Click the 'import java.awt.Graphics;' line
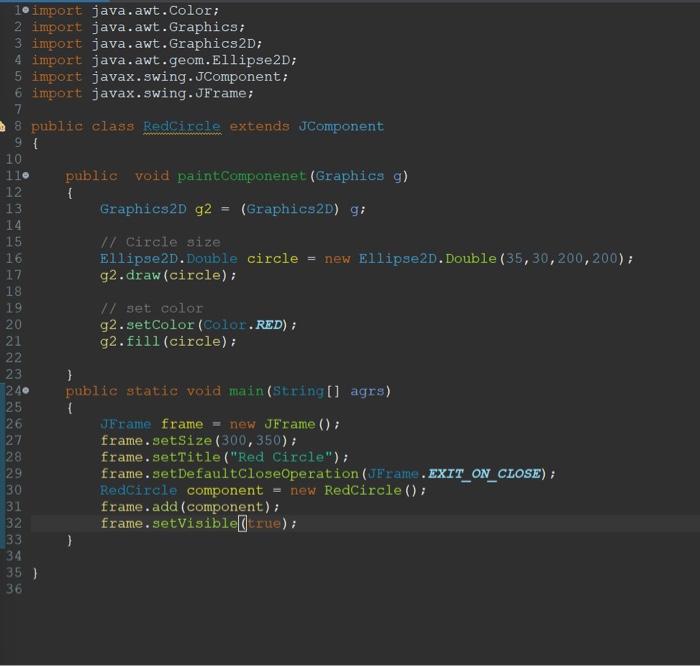700x666 pixels. tap(138, 27)
